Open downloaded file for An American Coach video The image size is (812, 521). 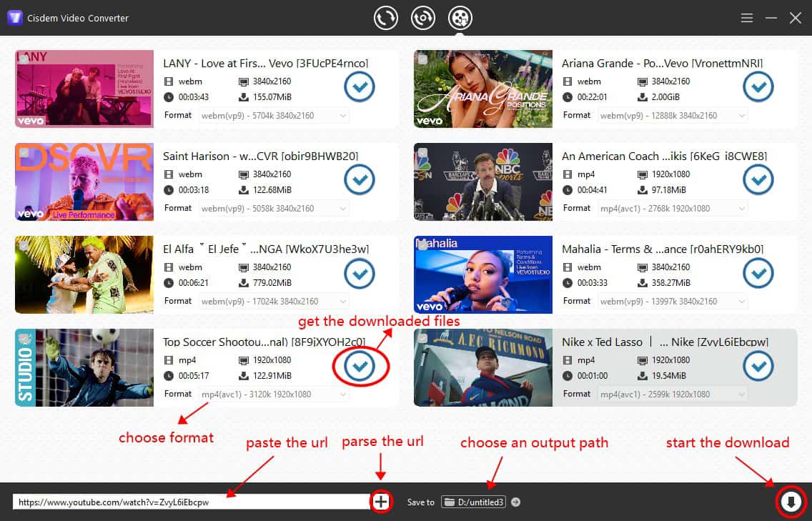point(758,179)
